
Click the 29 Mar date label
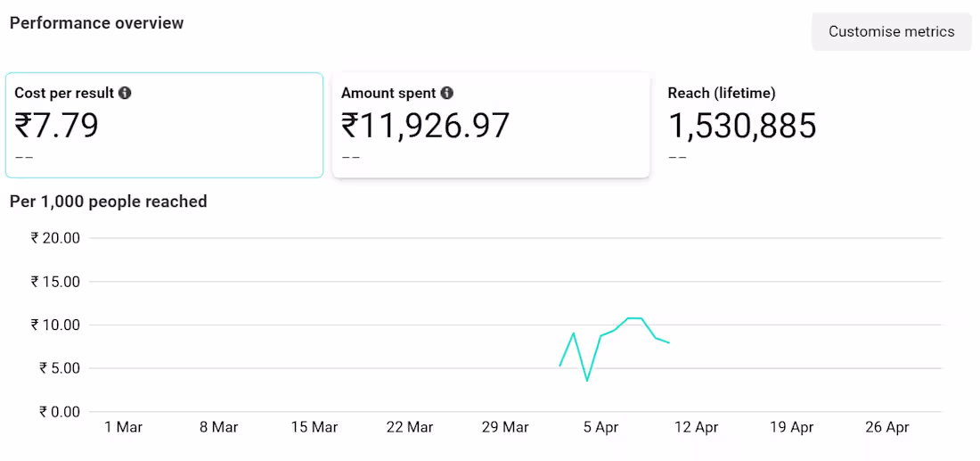[504, 428]
